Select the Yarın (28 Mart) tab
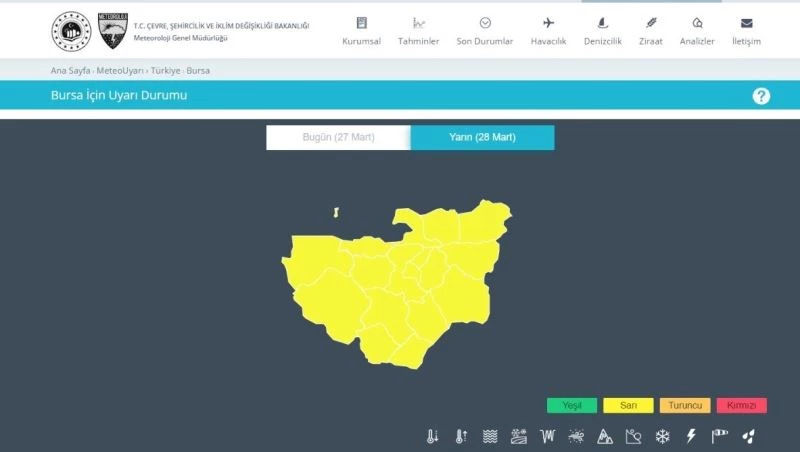Screen dimensions: 800x452 (482, 137)
